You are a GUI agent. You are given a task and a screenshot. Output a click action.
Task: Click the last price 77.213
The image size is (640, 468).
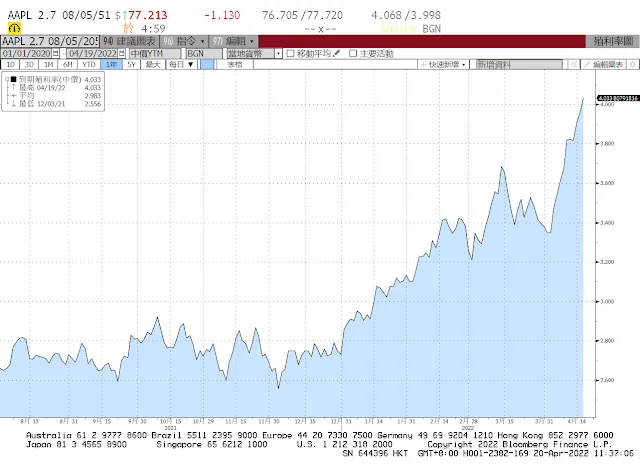[x=148, y=15]
